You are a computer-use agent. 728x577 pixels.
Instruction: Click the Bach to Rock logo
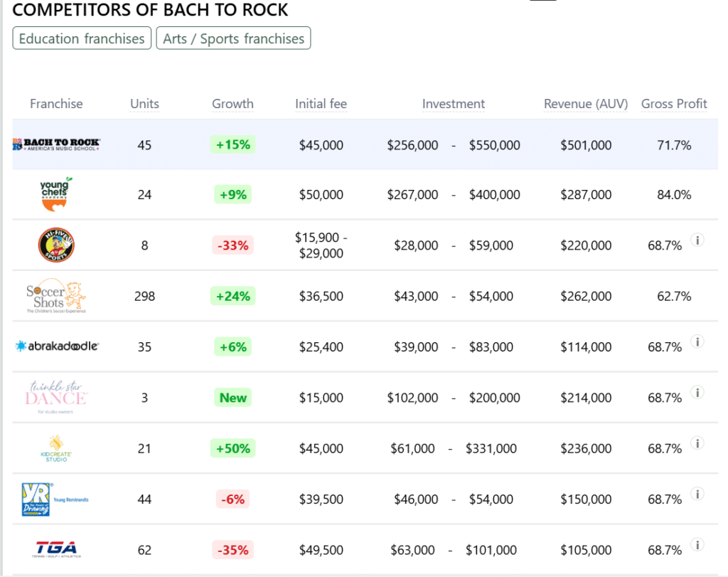56,144
